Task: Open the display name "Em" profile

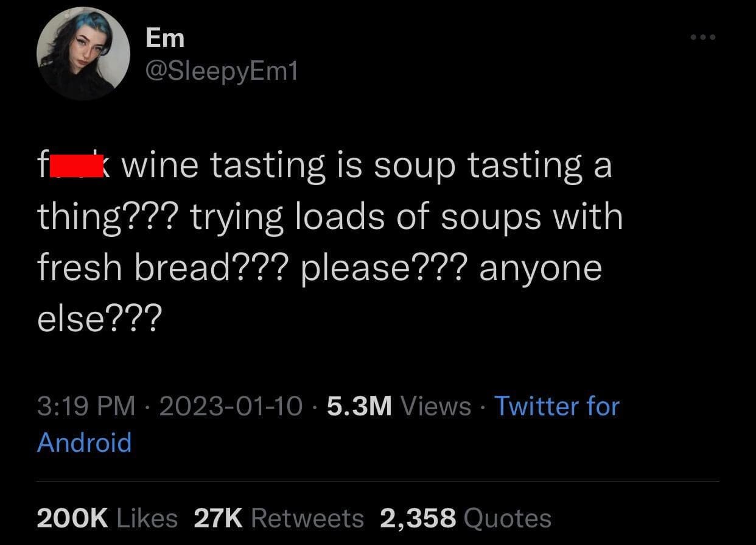Action: (165, 38)
